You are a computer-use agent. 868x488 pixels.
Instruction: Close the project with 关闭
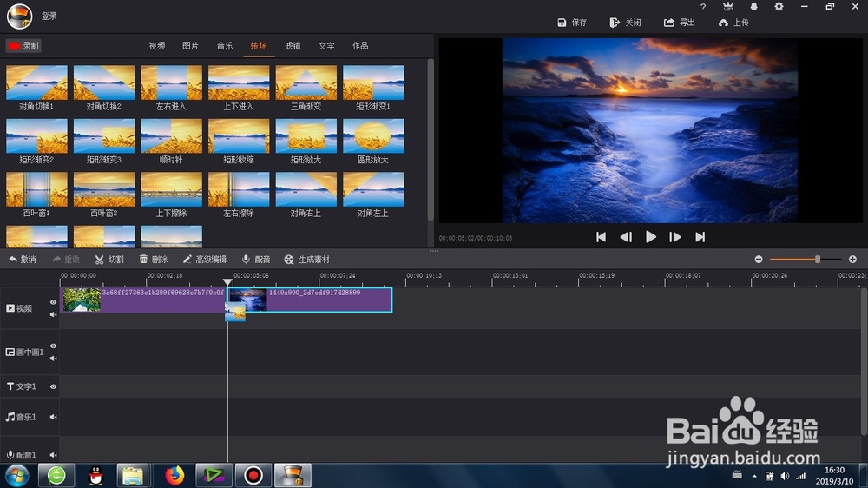pos(626,23)
